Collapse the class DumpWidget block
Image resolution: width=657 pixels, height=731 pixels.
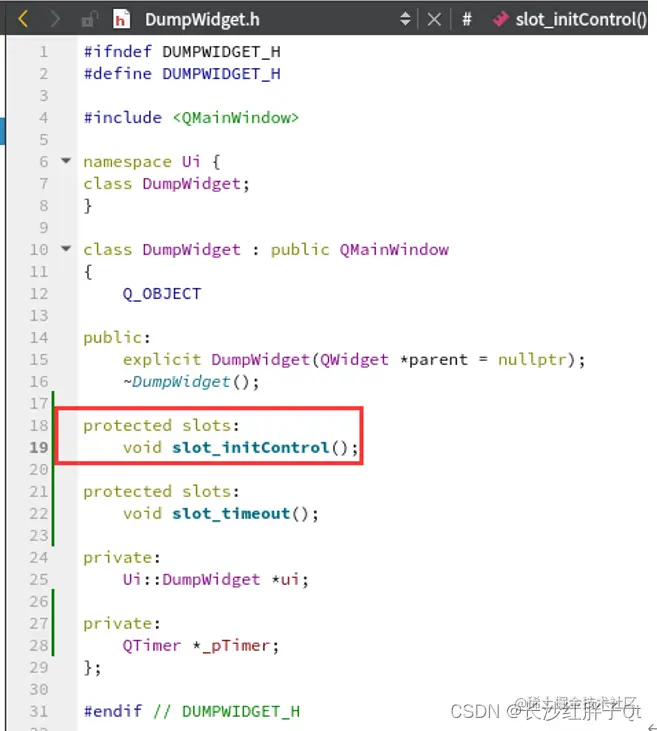(x=66, y=248)
